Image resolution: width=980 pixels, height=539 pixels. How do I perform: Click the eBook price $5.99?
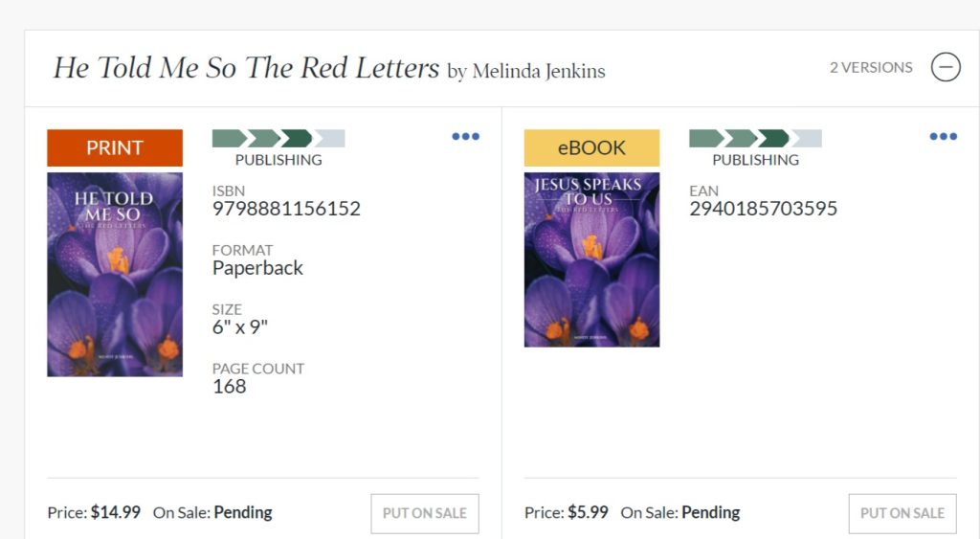coord(588,512)
